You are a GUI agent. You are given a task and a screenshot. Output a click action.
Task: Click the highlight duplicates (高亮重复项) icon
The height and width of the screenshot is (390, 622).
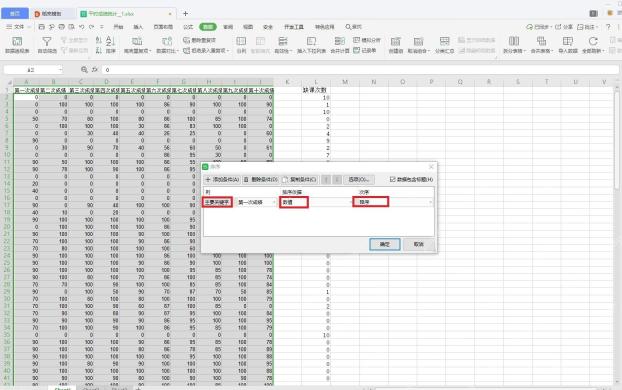click(x=137, y=41)
